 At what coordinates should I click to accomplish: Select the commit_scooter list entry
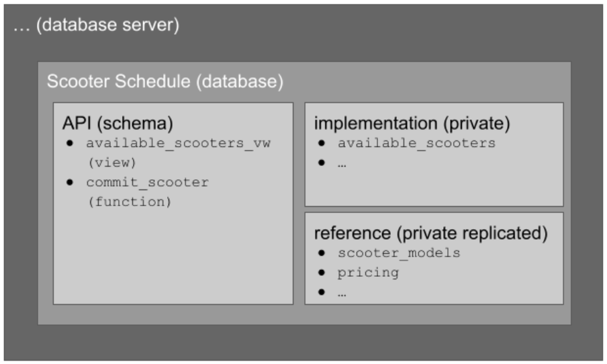click(147, 182)
